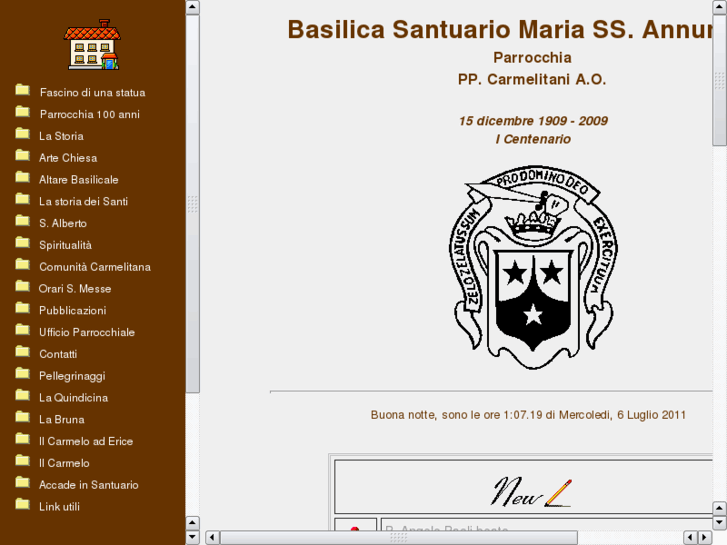Click the horizontal scrollbar thumb
Viewport: 727px width, 545px height.
coord(399,537)
